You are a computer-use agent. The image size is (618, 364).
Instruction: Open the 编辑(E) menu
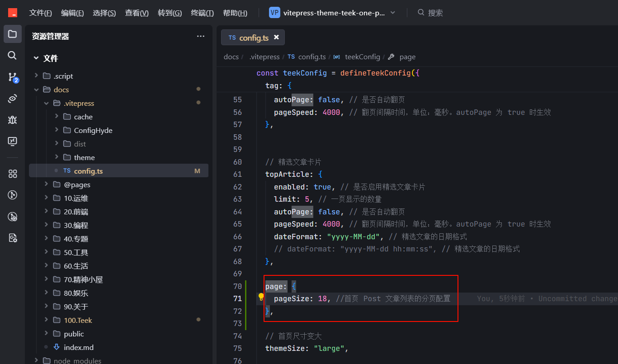pyautogui.click(x=73, y=13)
